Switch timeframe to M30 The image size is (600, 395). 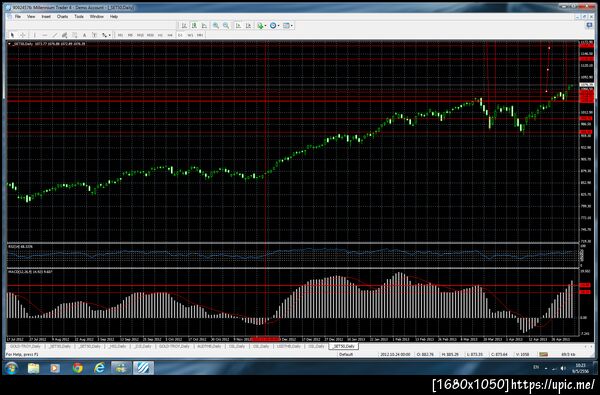(x=150, y=35)
